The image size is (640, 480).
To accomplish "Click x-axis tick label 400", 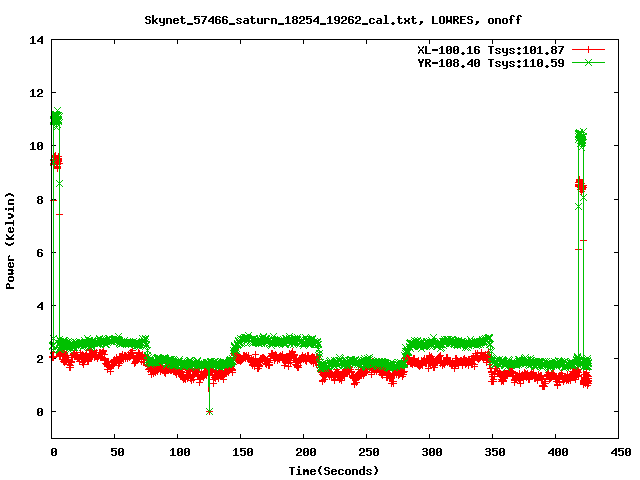I will (x=558, y=452).
